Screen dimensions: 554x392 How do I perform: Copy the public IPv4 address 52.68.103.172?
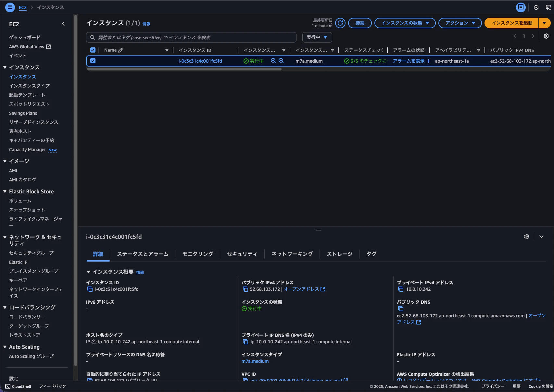click(x=246, y=289)
